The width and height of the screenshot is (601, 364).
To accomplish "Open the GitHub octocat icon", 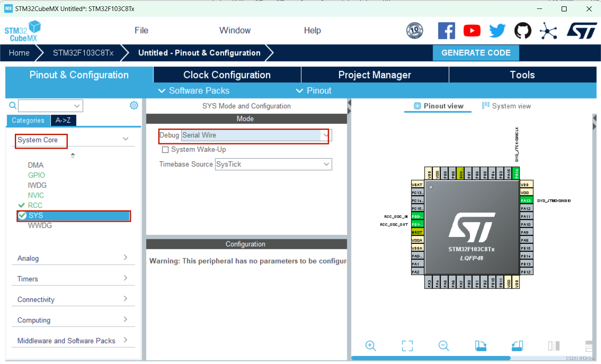I will click(x=523, y=30).
